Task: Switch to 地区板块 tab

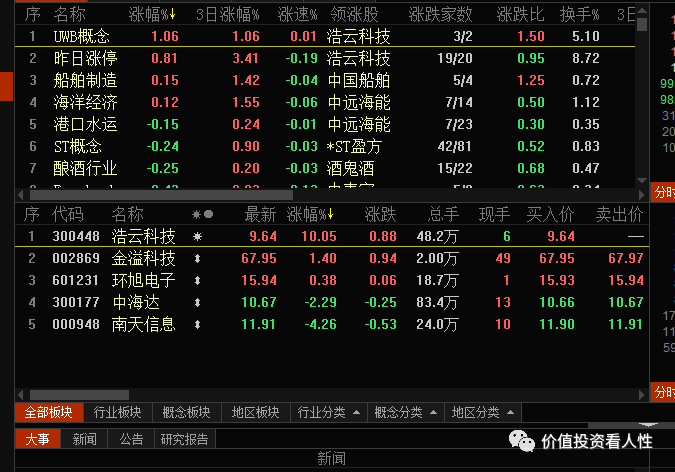Action: pos(256,413)
